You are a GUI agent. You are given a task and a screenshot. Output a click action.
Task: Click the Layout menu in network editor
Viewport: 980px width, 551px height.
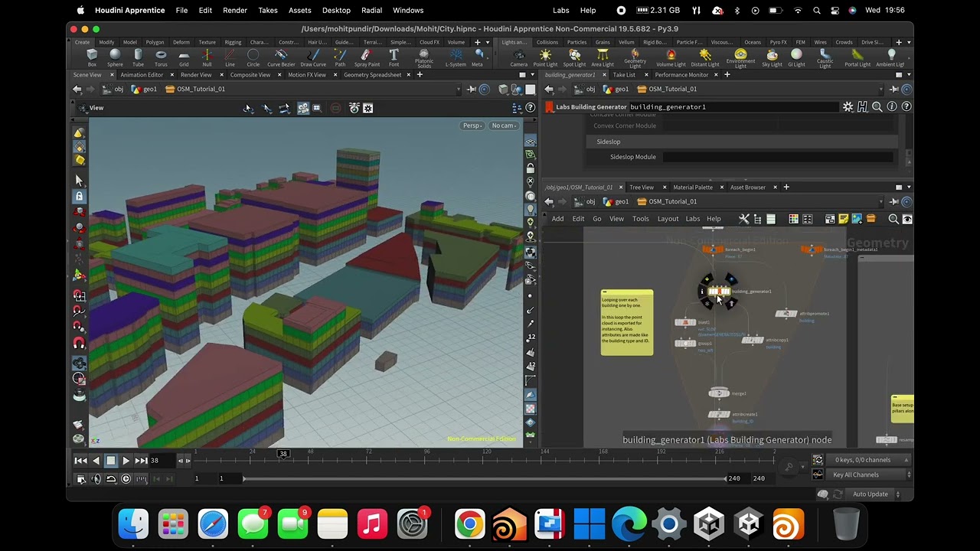click(668, 219)
